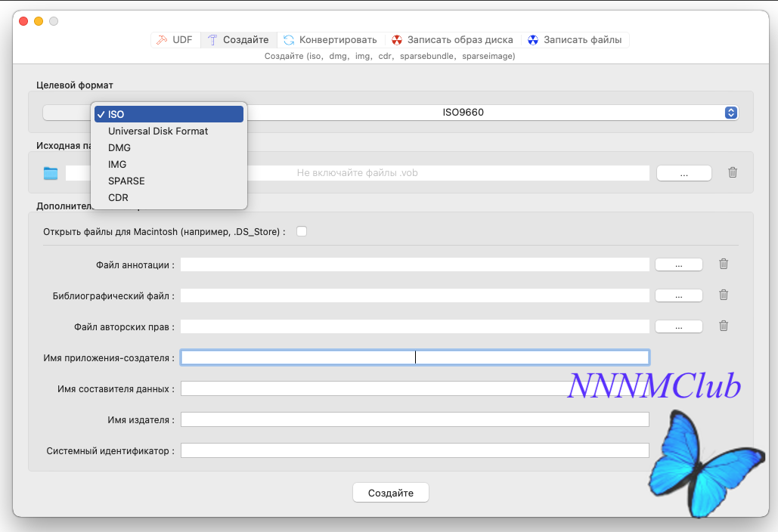This screenshot has width=778, height=532.
Task: Click trash icon beside Файл авторских прав
Action: pyautogui.click(x=724, y=326)
